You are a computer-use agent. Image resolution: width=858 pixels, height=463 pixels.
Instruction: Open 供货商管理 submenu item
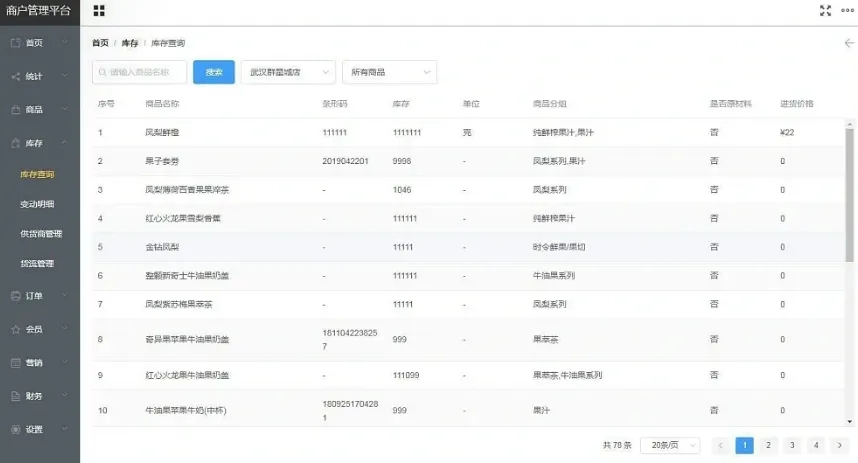(x=41, y=234)
